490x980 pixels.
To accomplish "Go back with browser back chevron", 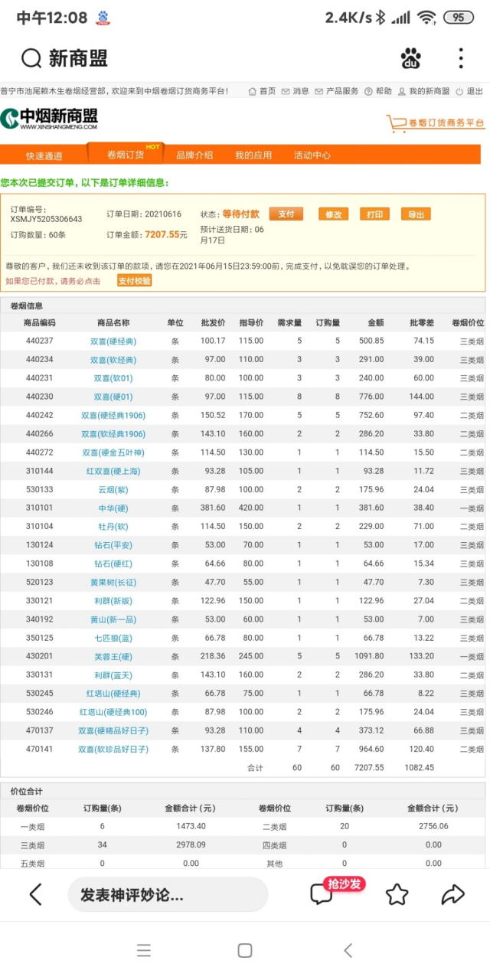I will [35, 894].
